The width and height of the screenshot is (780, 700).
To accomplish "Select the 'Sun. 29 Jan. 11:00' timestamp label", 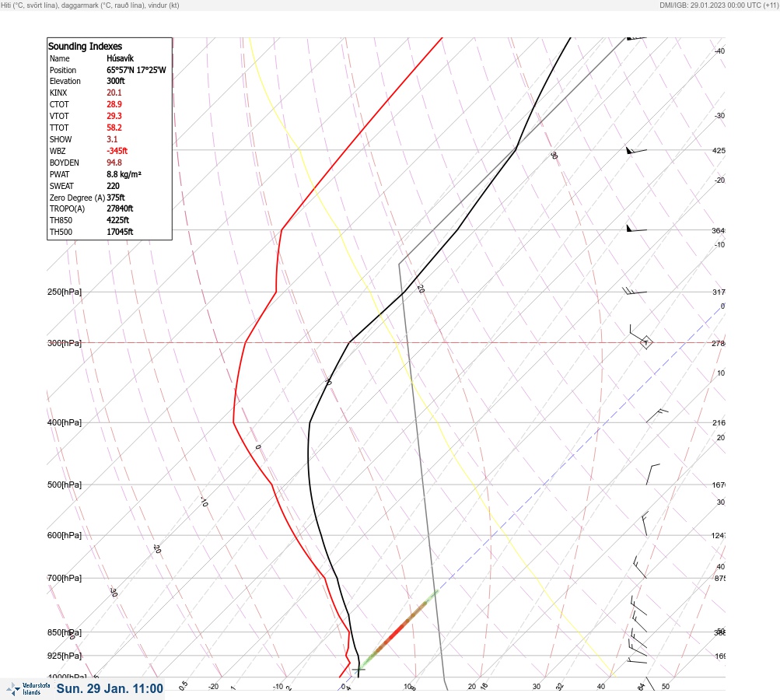I will click(x=110, y=688).
